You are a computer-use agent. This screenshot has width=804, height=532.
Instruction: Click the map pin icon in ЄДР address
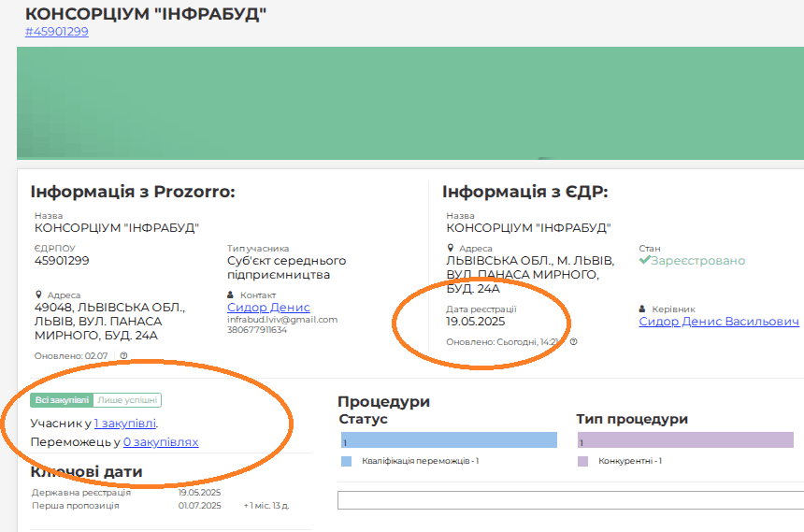coord(450,249)
